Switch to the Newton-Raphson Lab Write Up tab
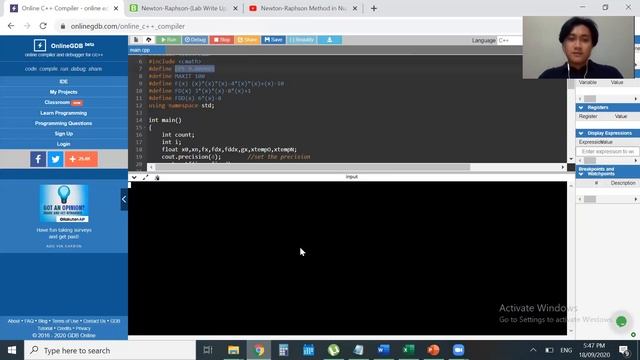640x360 pixels. tap(184, 8)
